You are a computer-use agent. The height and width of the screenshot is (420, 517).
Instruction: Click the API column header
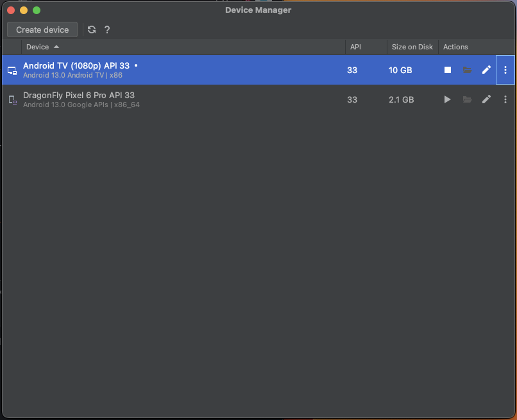[355, 47]
